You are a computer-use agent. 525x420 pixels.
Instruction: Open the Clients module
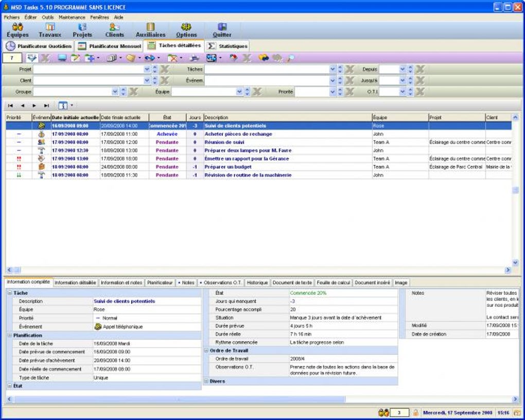tap(114, 30)
